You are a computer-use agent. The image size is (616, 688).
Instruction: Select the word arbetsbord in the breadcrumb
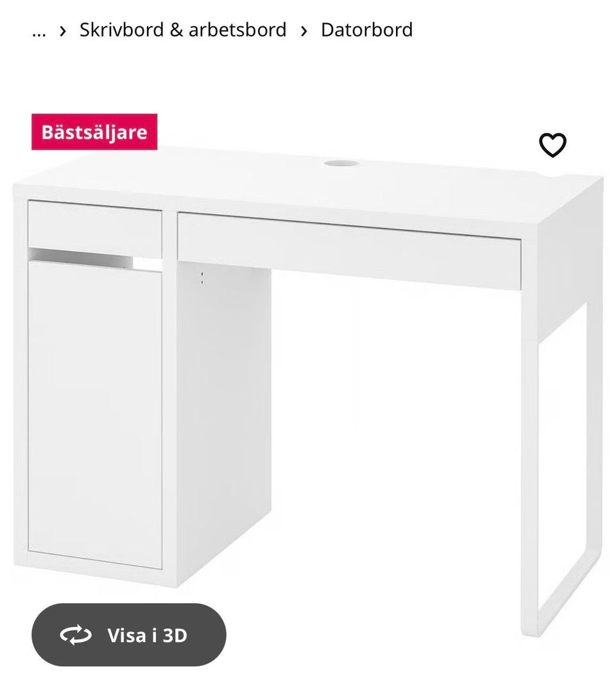click(x=237, y=30)
